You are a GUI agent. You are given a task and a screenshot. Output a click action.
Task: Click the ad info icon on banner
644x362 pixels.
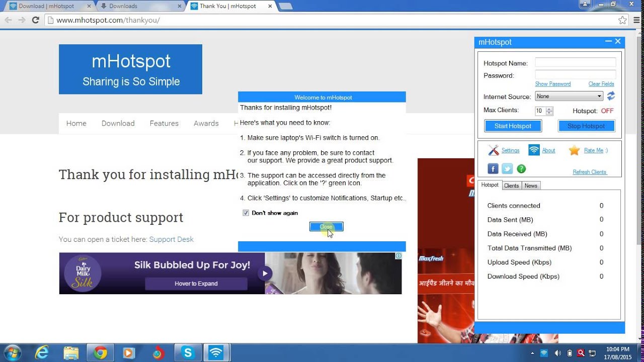[398, 256]
